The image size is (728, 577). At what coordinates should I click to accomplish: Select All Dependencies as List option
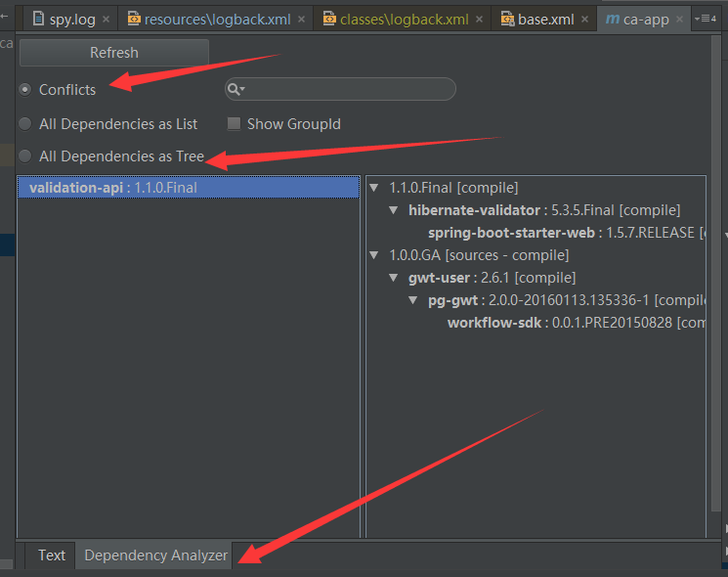[x=25, y=124]
